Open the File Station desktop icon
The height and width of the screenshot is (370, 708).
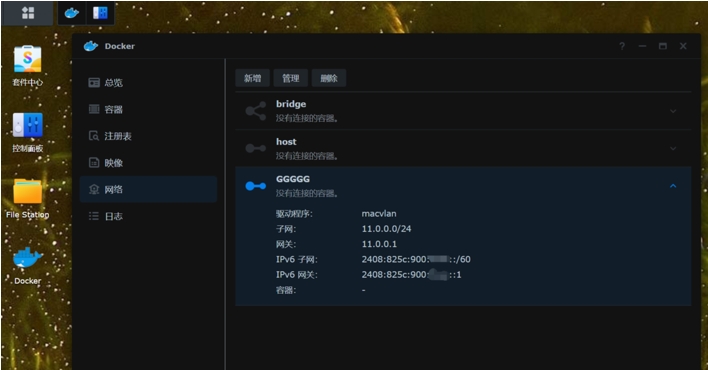[x=28, y=198]
